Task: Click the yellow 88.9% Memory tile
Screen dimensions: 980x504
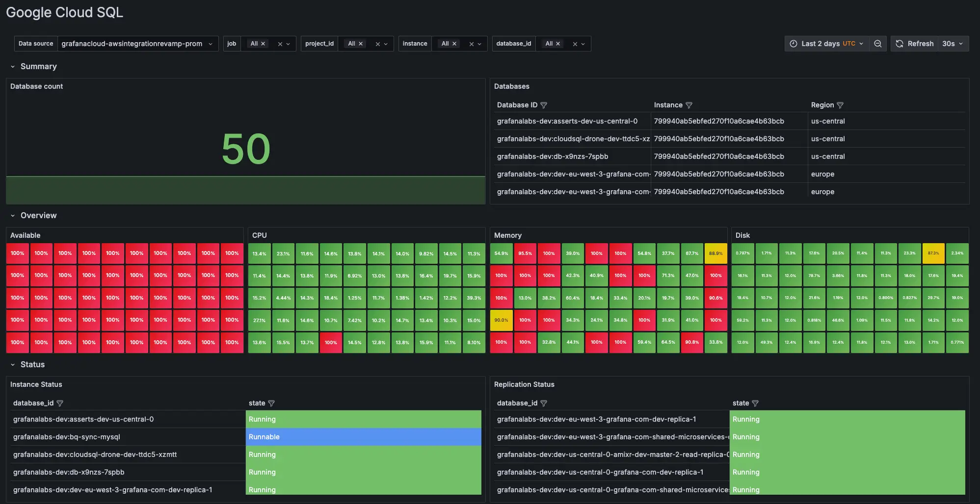Action: pos(715,253)
